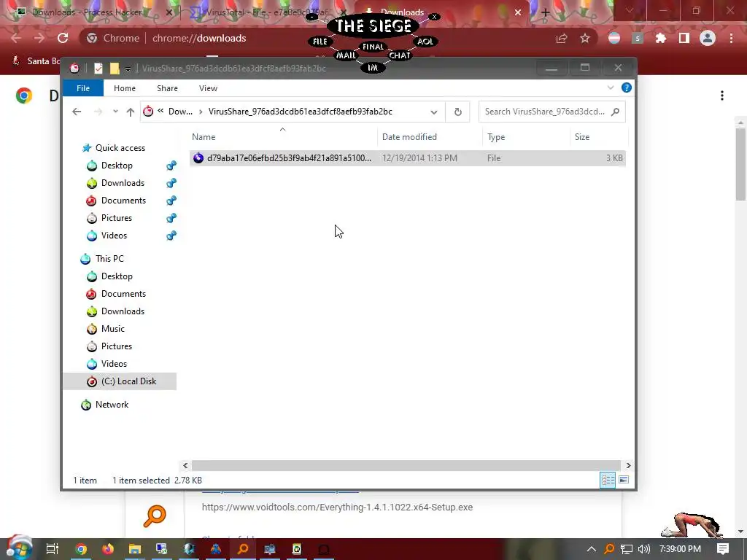Click Chrome share page icon

point(562,38)
